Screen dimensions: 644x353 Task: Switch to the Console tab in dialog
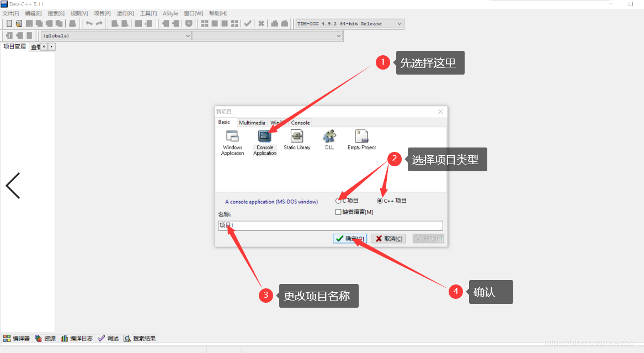coord(300,123)
